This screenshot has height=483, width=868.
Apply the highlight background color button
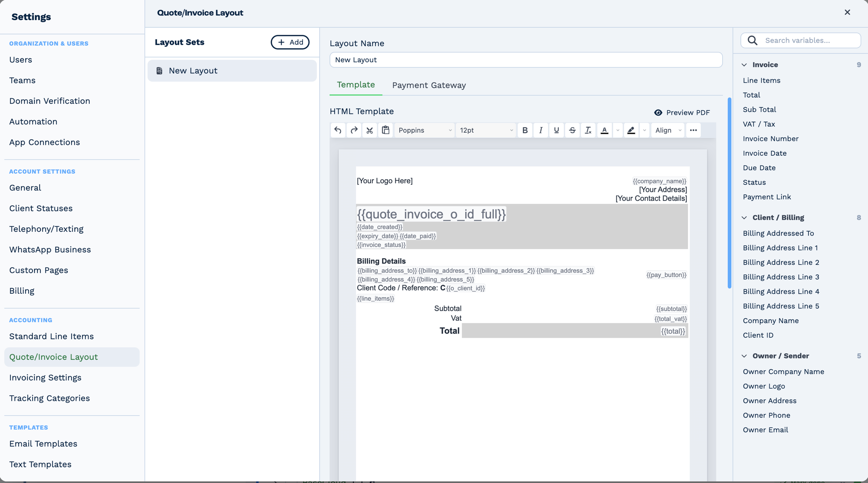point(631,130)
